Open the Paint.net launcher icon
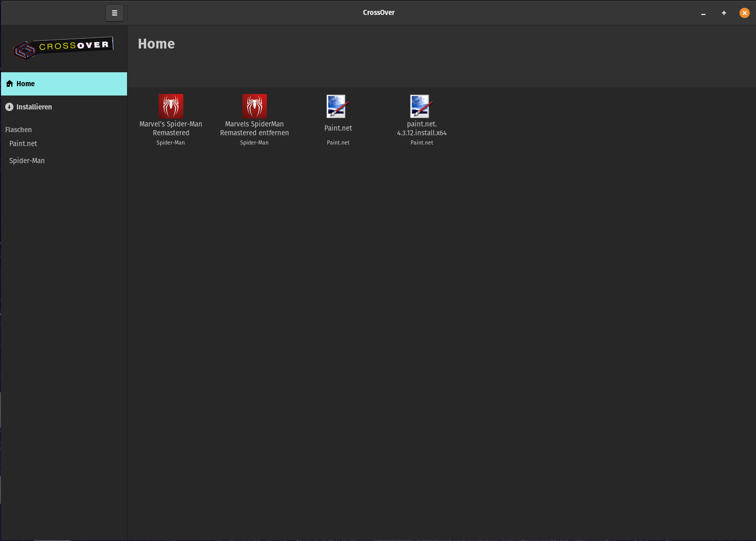The width and height of the screenshot is (756, 541). point(338,106)
